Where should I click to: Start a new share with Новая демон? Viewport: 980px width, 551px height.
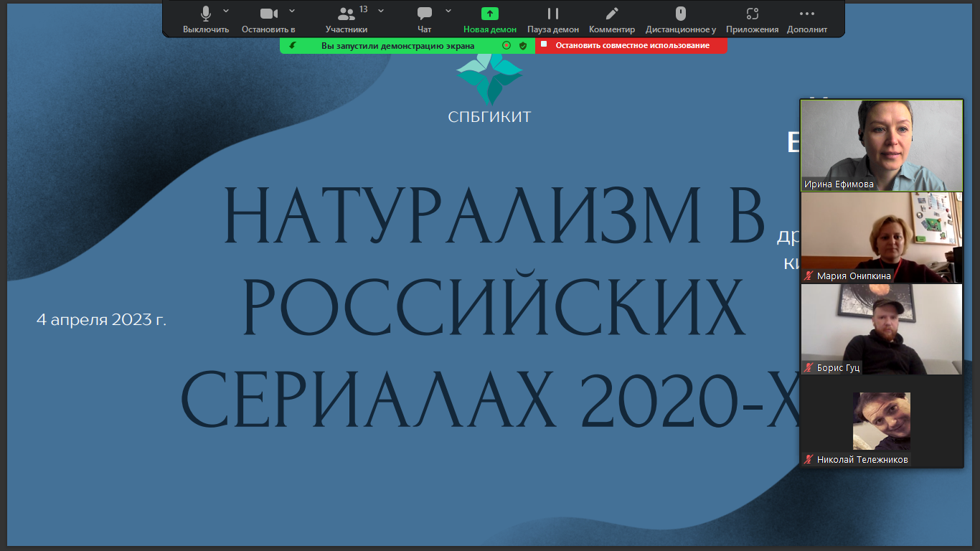pyautogui.click(x=489, y=14)
